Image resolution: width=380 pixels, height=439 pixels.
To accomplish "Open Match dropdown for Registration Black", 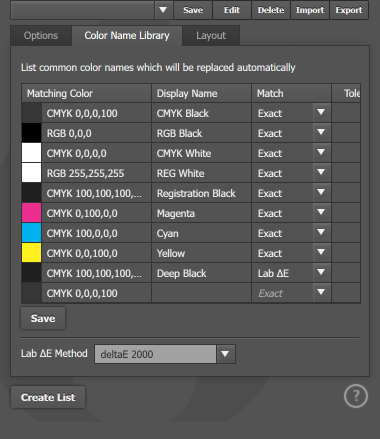I will [321, 193].
